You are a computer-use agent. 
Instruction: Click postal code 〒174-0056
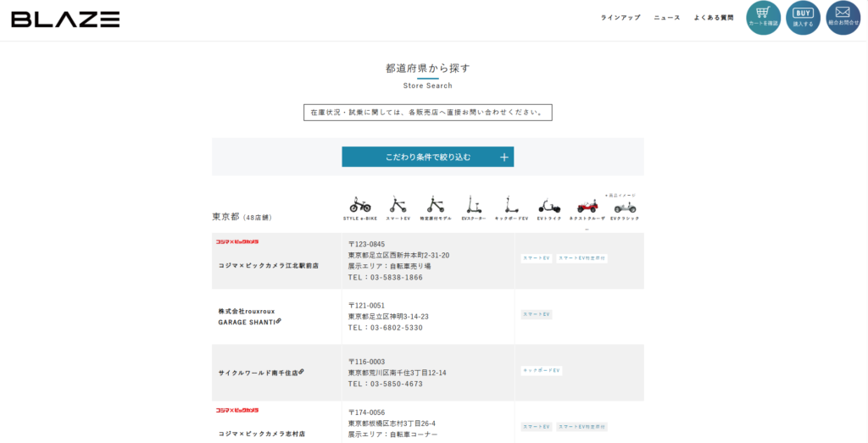pos(366,413)
